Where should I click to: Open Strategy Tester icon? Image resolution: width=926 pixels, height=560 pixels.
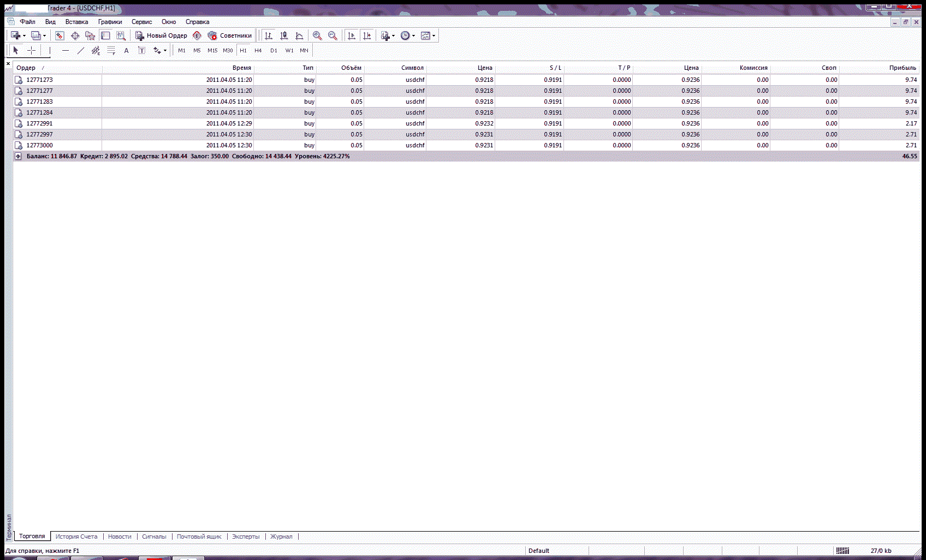click(x=121, y=35)
